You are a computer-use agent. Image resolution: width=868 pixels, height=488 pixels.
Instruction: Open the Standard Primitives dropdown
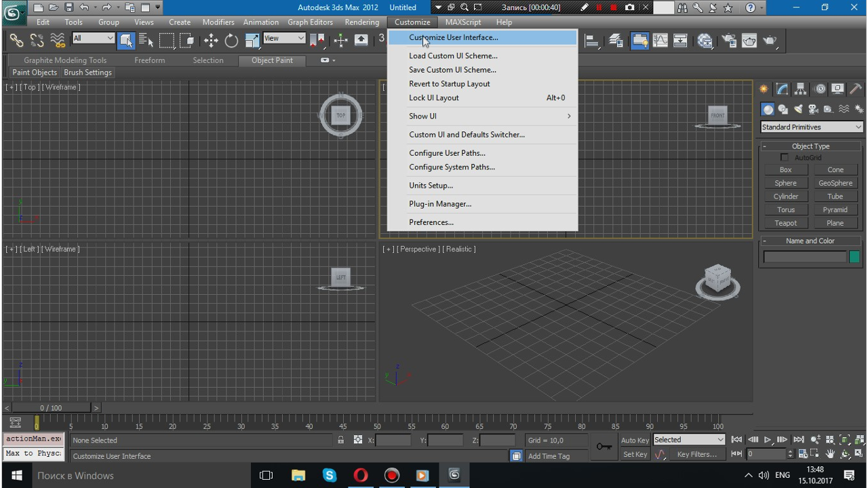tap(811, 127)
